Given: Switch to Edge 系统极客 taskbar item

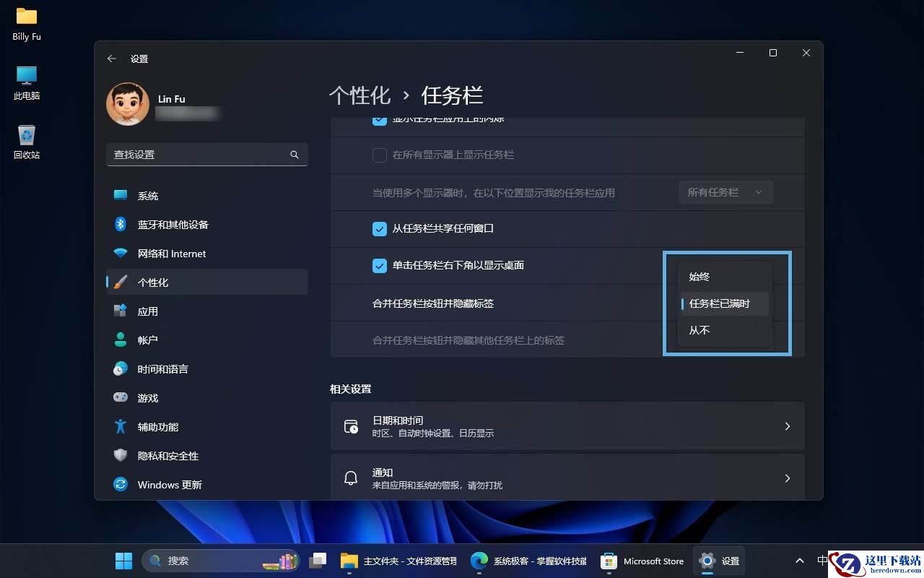Looking at the screenshot, I should (528, 561).
